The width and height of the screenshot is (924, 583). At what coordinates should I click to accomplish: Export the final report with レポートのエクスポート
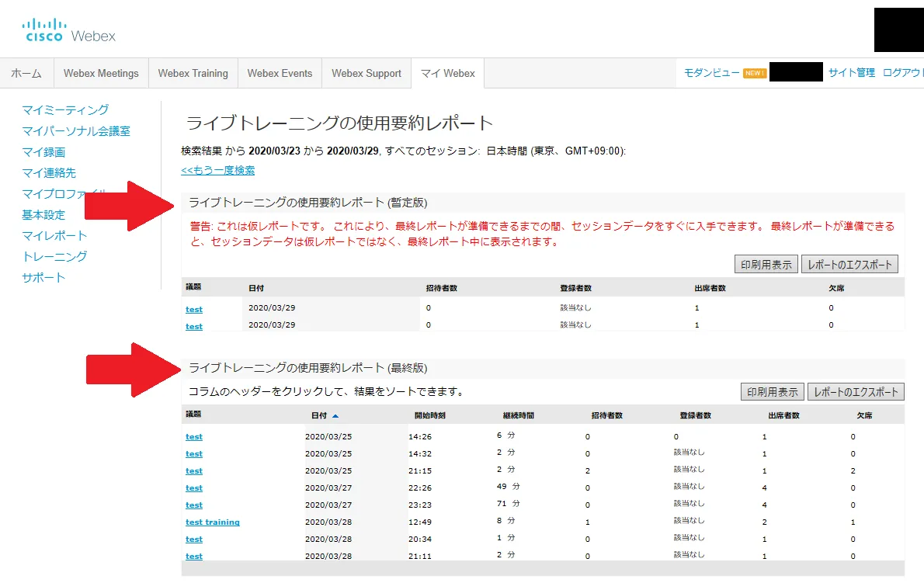[856, 392]
